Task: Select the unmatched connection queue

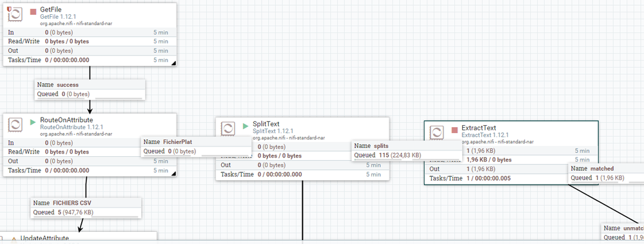Action: 623,232
